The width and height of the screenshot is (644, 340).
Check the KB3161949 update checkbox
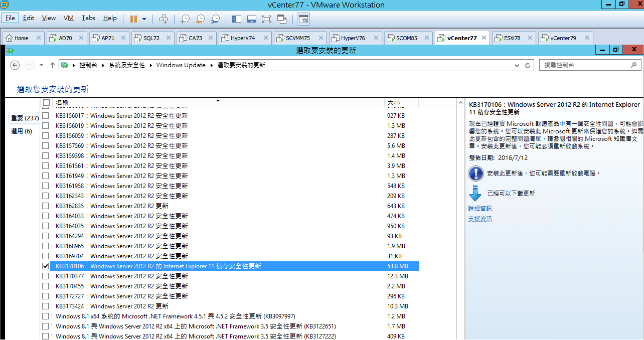click(46, 176)
